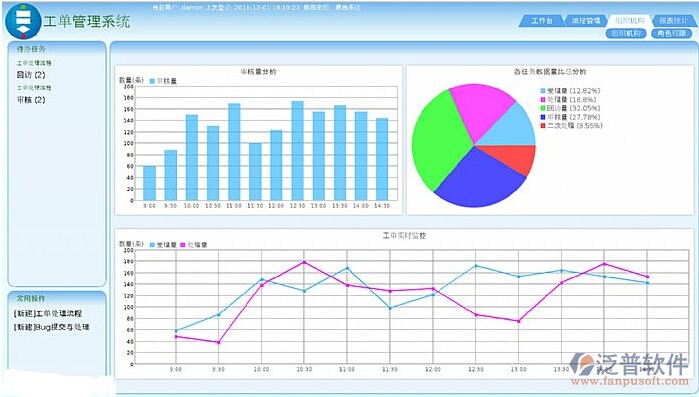Click the 工单管理系统 logo icon
This screenshot has height=397, width=699.
tap(23, 21)
